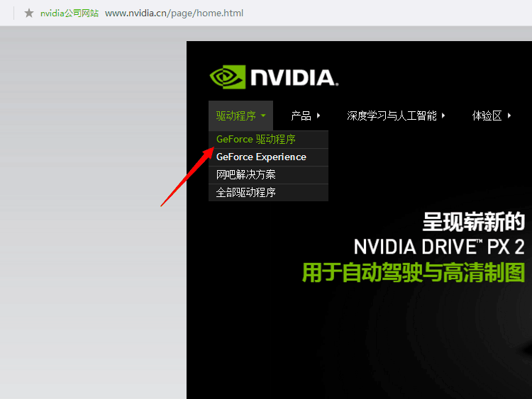This screenshot has width=532, height=399.
Task: Click the 呈现崭新的 banner text
Action: (x=474, y=222)
